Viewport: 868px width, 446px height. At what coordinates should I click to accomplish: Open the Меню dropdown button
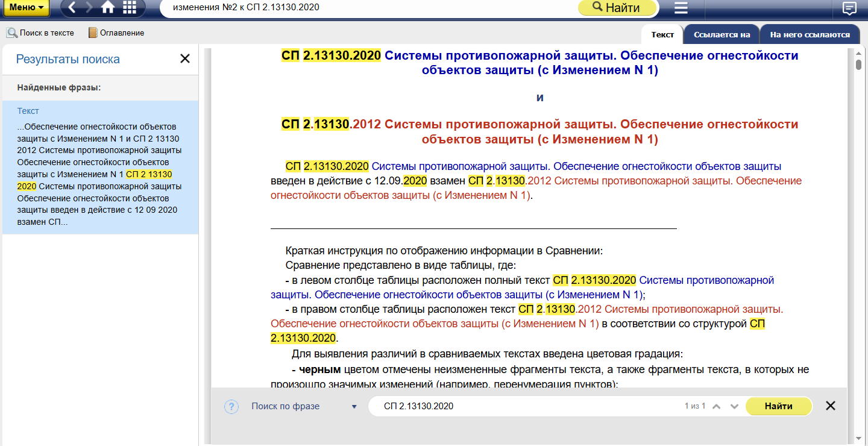[27, 8]
